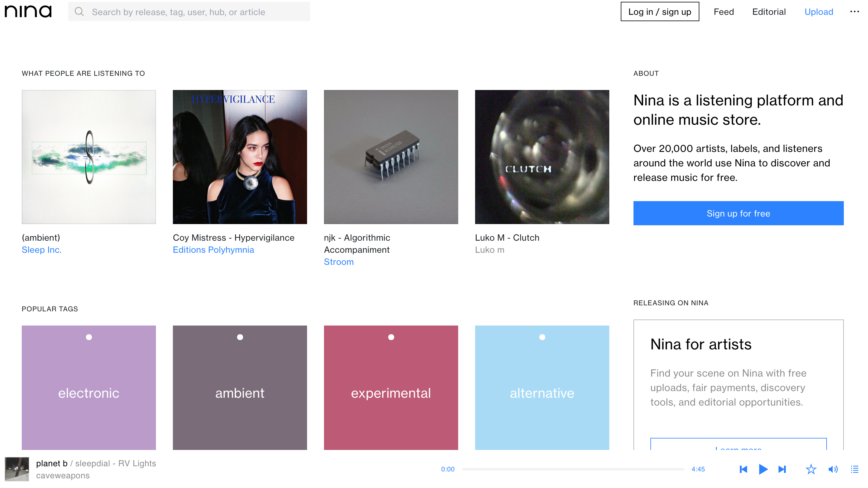The height and width of the screenshot is (488, 868).
Task: Play the current track
Action: 763,469
